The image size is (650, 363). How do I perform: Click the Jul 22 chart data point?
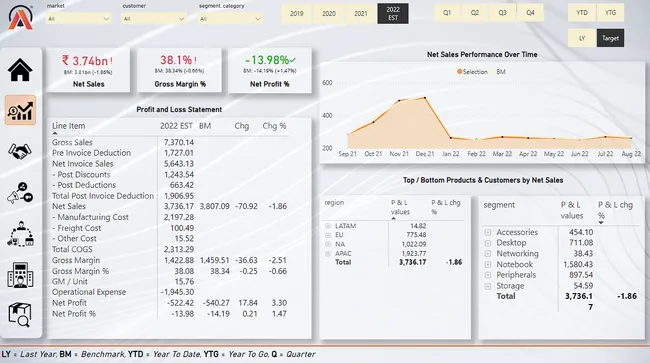[605, 137]
